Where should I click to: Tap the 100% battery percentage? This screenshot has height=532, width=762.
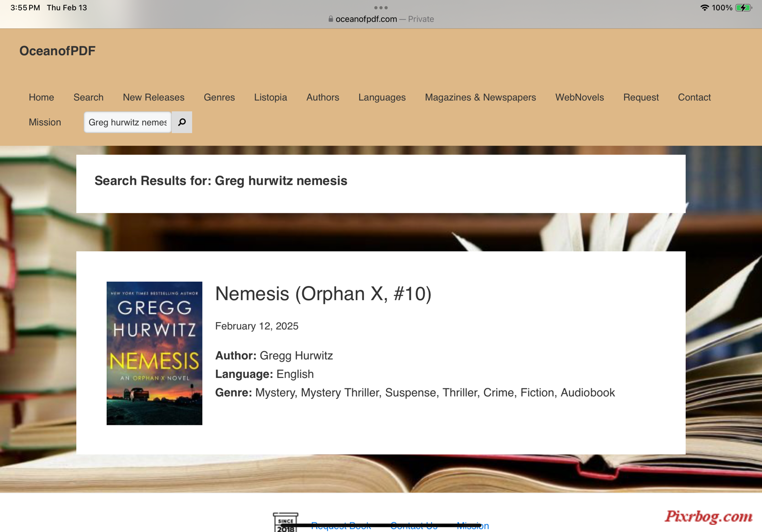722,8
